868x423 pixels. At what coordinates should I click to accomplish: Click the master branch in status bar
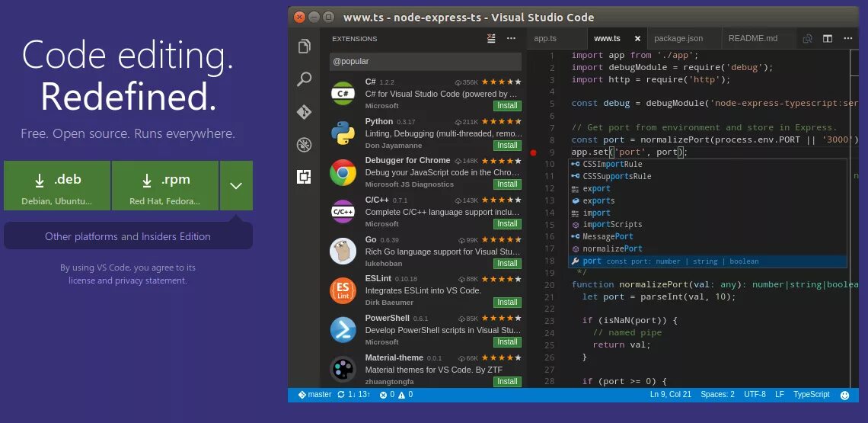pos(314,395)
